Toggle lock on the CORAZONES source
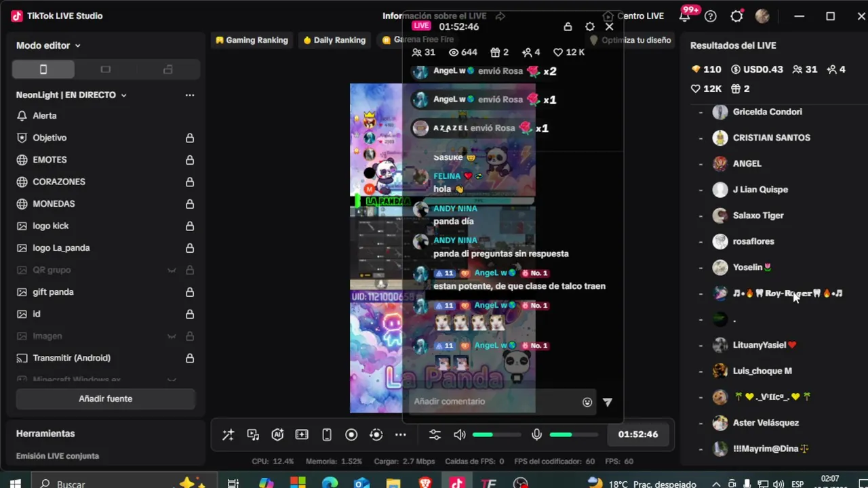This screenshot has height=488, width=868. point(190,182)
